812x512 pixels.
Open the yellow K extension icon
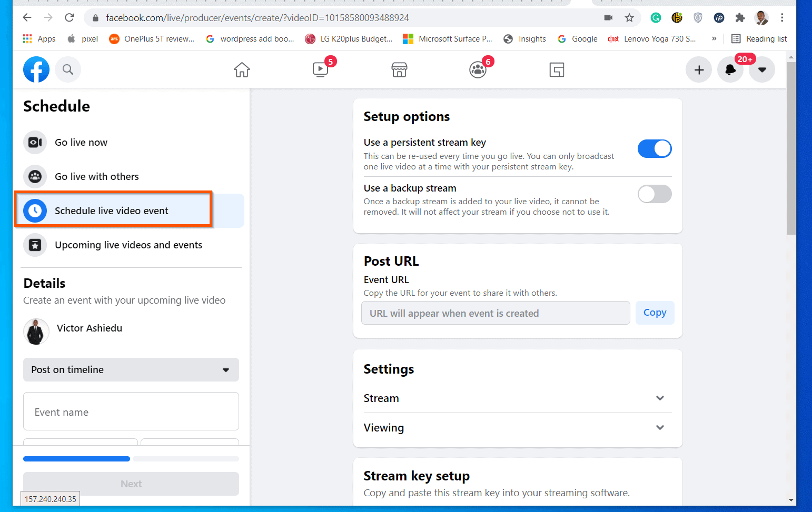677,17
